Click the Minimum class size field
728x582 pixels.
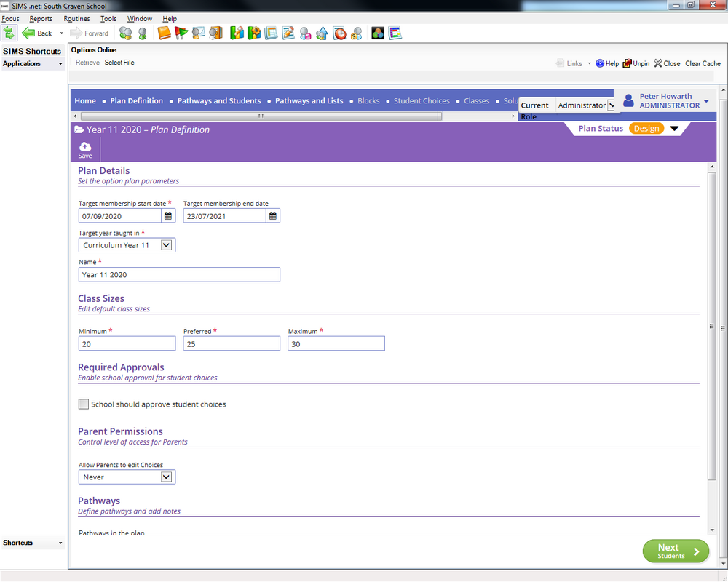tap(127, 343)
